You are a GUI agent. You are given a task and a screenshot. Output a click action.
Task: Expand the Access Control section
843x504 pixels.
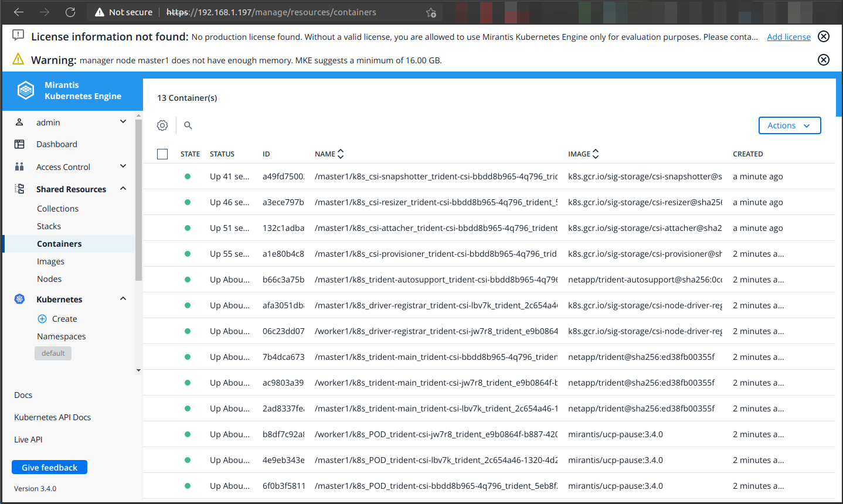coord(123,166)
